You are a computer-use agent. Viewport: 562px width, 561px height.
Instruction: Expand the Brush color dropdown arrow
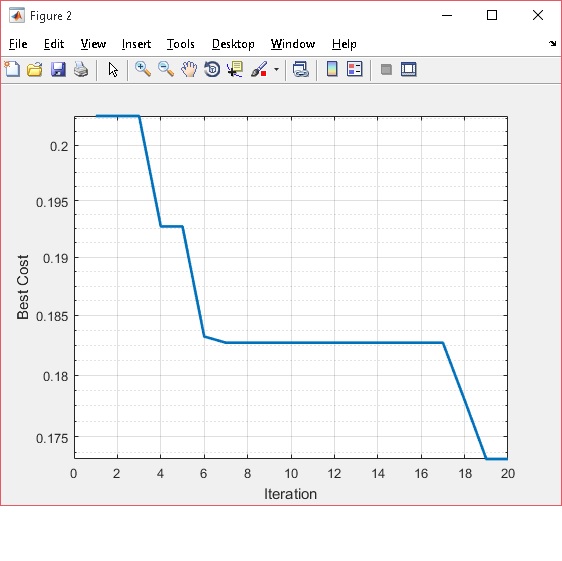(x=276, y=69)
